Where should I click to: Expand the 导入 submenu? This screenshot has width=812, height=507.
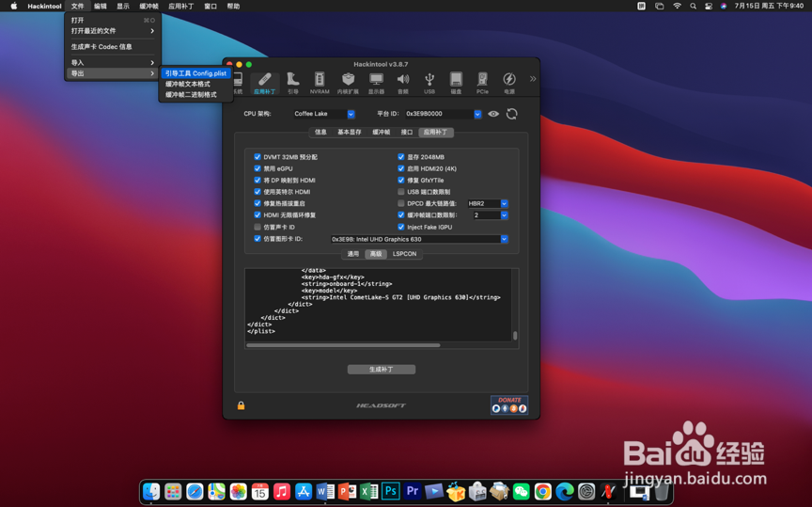[x=113, y=63]
